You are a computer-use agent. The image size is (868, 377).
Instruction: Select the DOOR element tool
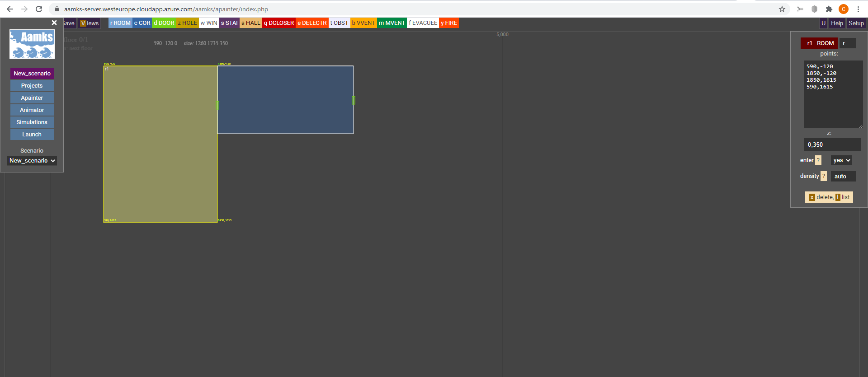pyautogui.click(x=164, y=23)
